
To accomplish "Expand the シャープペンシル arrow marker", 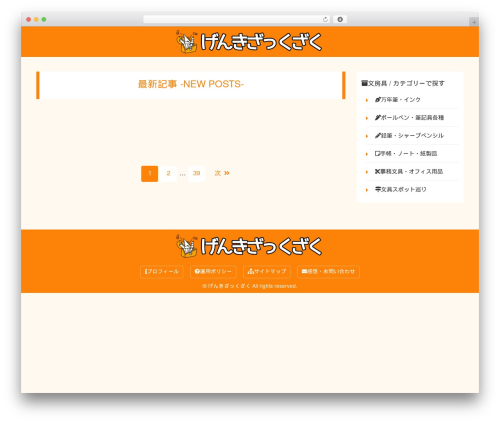I will pyautogui.click(x=367, y=136).
